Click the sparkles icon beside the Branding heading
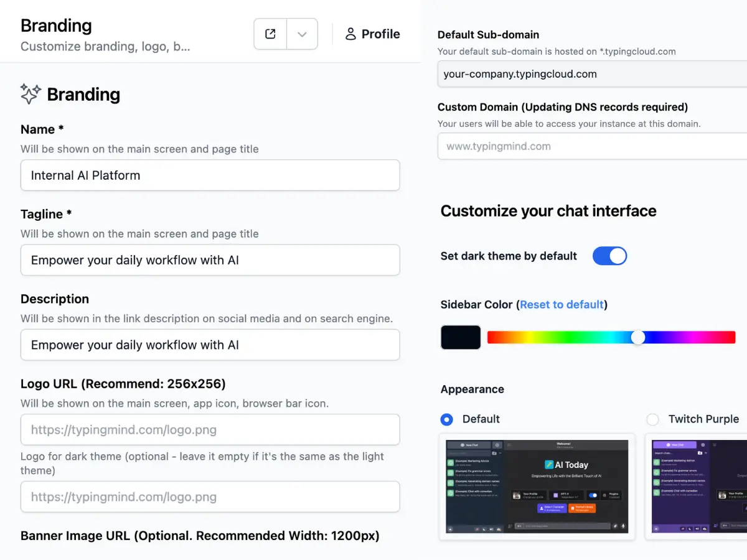The height and width of the screenshot is (560, 747). (x=31, y=94)
